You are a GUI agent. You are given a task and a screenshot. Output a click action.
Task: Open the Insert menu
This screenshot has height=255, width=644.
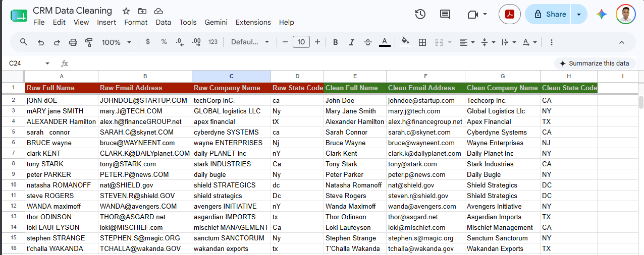tap(106, 22)
